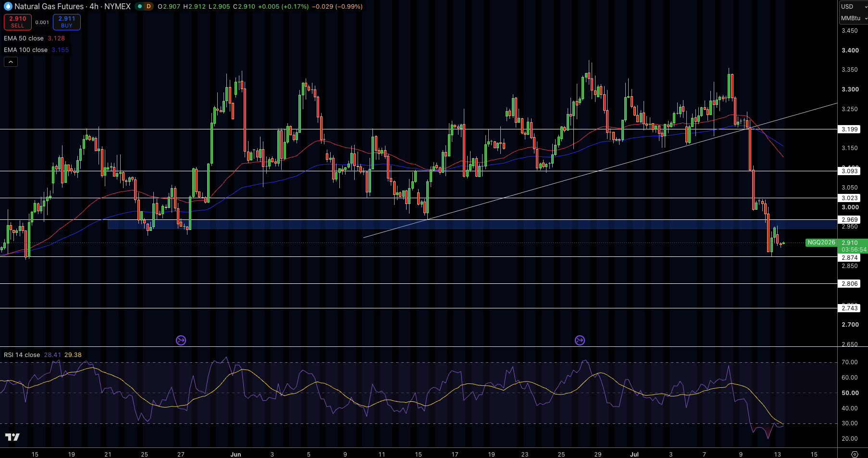Click the TradingView logo
The image size is (868, 458).
(x=12, y=437)
